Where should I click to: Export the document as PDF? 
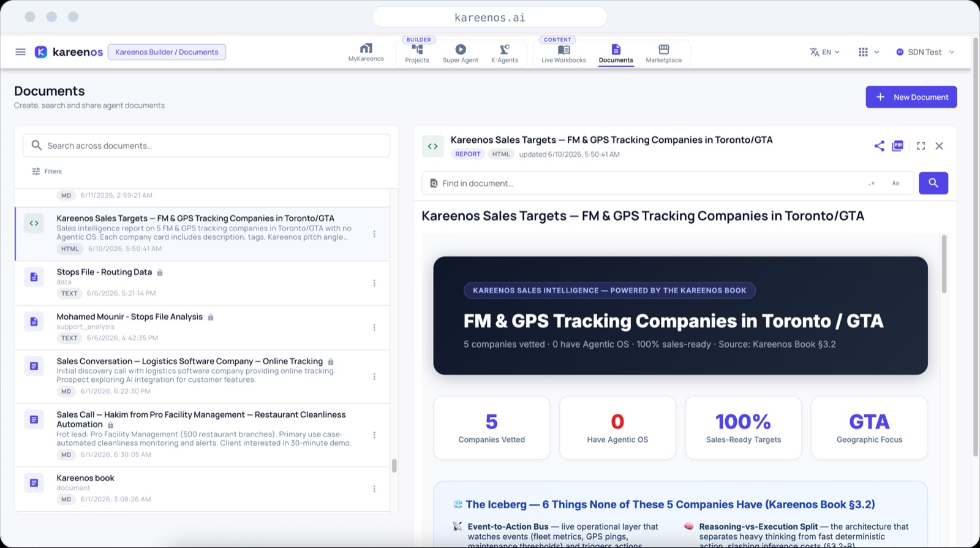click(898, 146)
